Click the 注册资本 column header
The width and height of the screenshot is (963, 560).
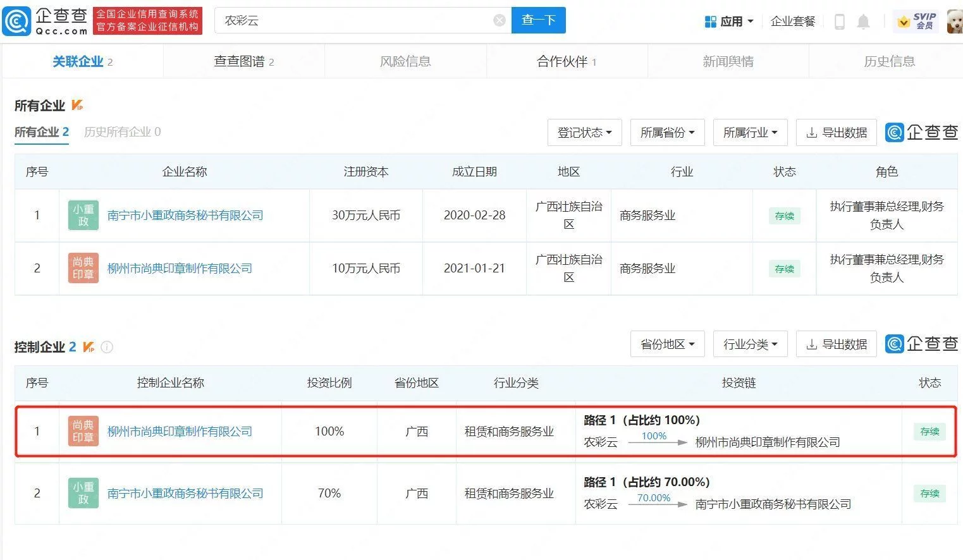pos(366,172)
